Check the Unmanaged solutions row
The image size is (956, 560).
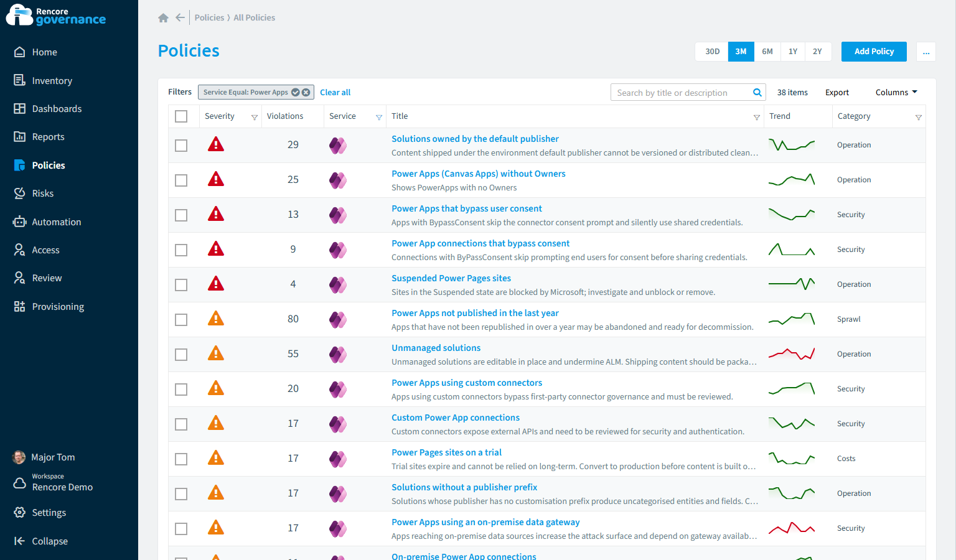(x=181, y=355)
